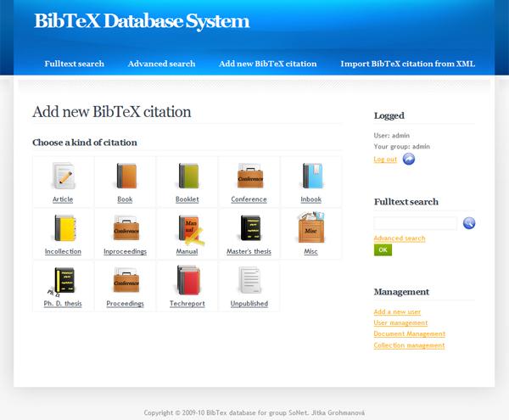509x420 pixels.
Task: Open Import BibTeX citation from XML
Action: coord(408,64)
